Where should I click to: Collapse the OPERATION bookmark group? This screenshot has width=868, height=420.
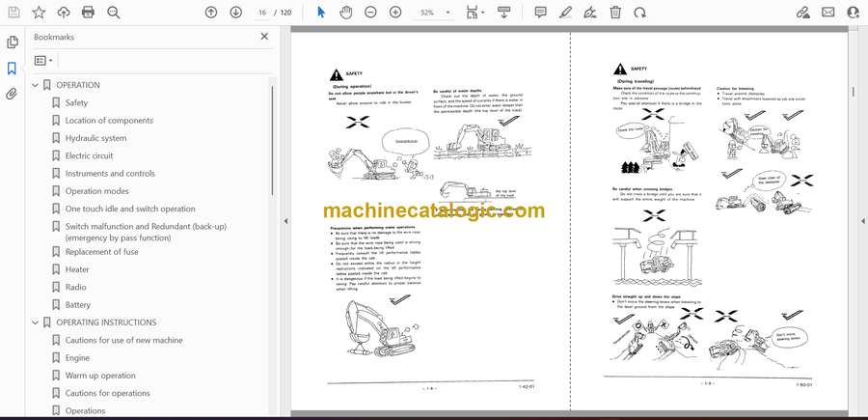point(36,85)
